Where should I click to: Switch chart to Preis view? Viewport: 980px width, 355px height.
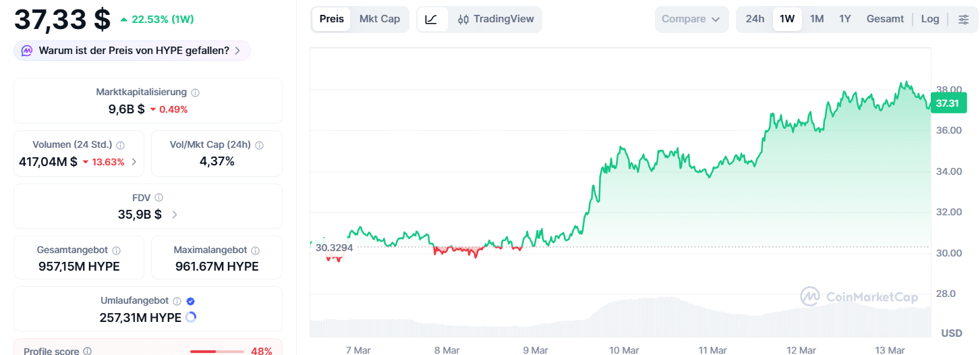point(332,19)
